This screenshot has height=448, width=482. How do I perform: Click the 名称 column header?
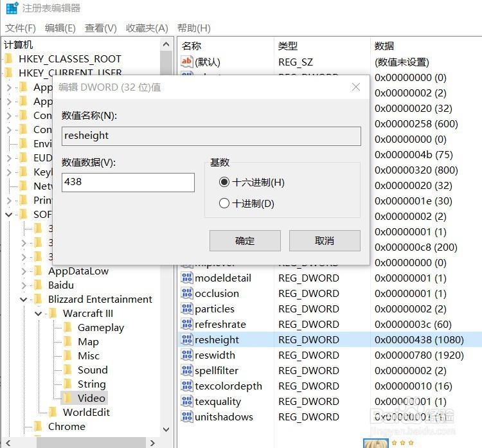click(192, 46)
